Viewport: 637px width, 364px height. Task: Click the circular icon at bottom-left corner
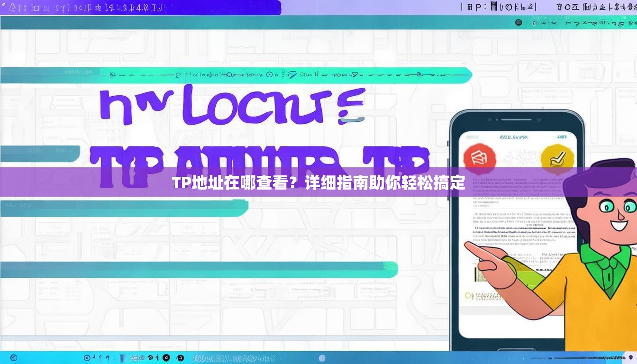pos(13,358)
